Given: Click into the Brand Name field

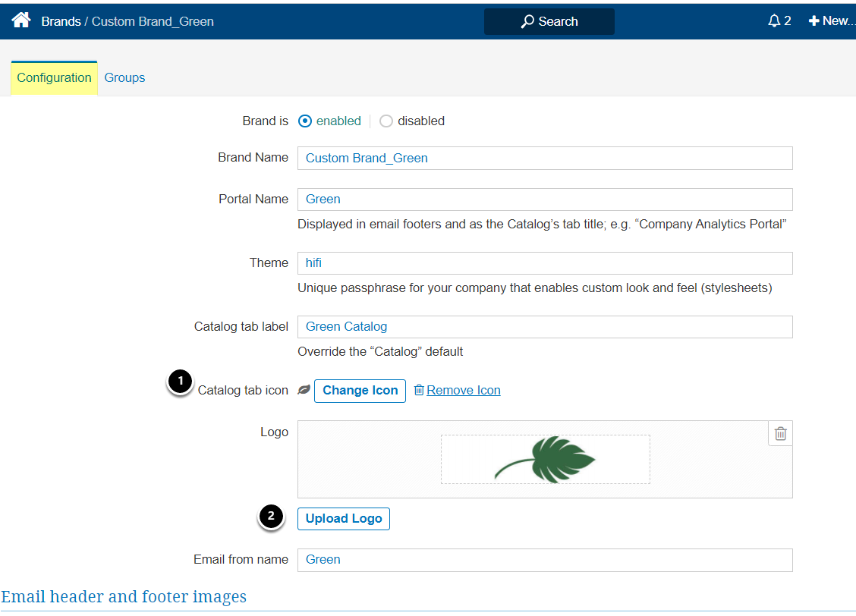Looking at the screenshot, I should click(x=545, y=158).
